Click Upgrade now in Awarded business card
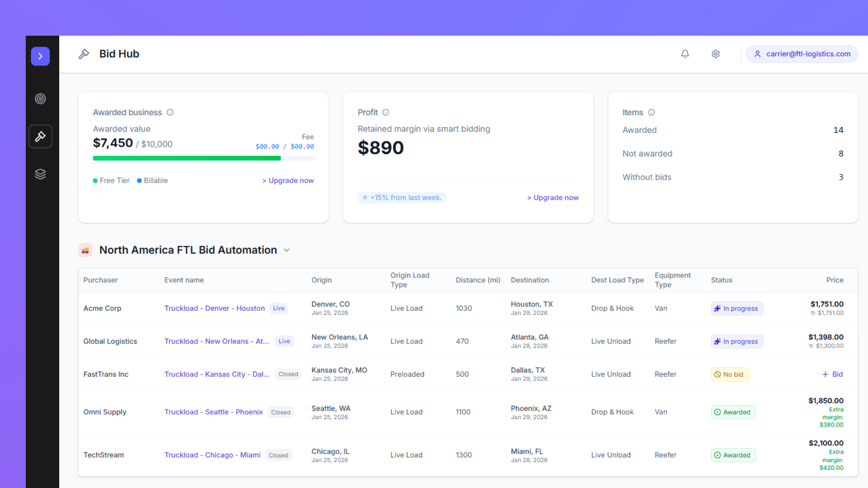This screenshot has height=488, width=868. click(x=288, y=180)
